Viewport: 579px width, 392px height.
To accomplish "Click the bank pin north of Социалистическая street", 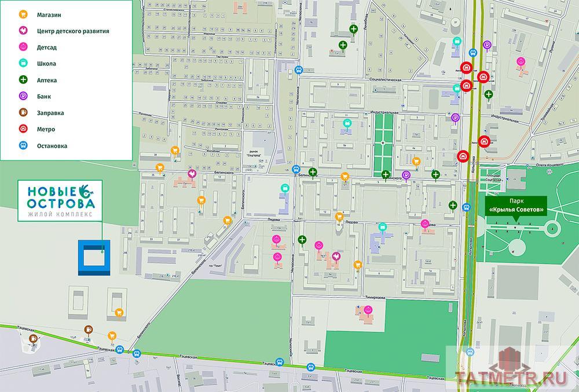I will [x=487, y=46].
